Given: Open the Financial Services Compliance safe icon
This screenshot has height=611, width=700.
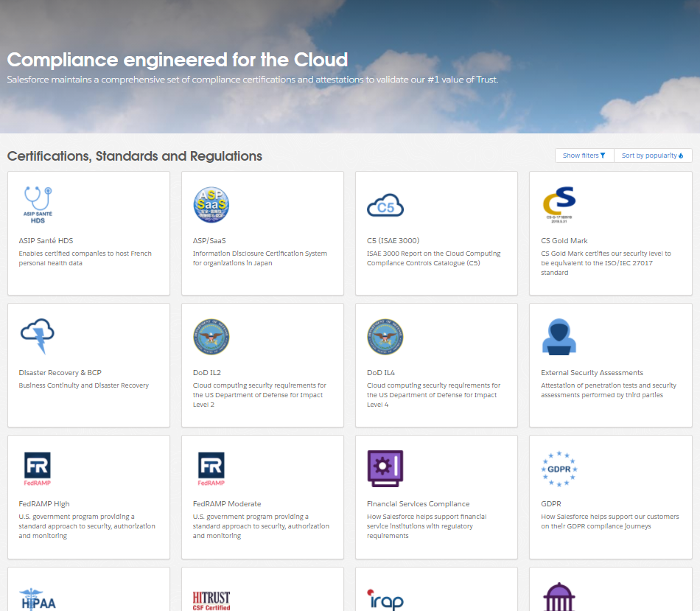Looking at the screenshot, I should tap(385, 468).
